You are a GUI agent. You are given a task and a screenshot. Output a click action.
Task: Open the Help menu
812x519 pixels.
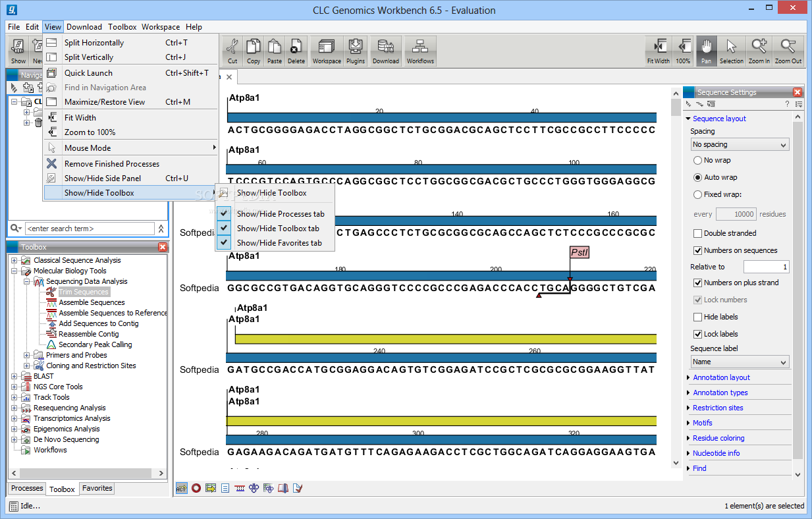pyautogui.click(x=194, y=27)
